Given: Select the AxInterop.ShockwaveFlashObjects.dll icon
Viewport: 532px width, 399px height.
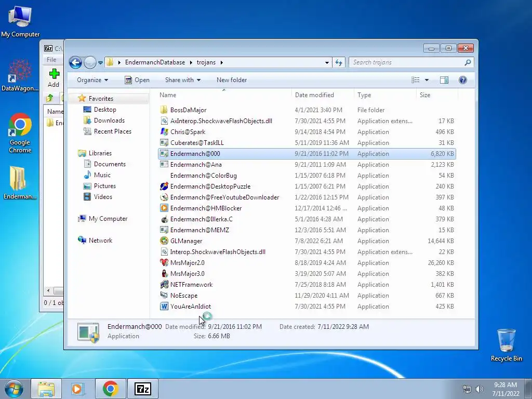Looking at the screenshot, I should 164,121.
